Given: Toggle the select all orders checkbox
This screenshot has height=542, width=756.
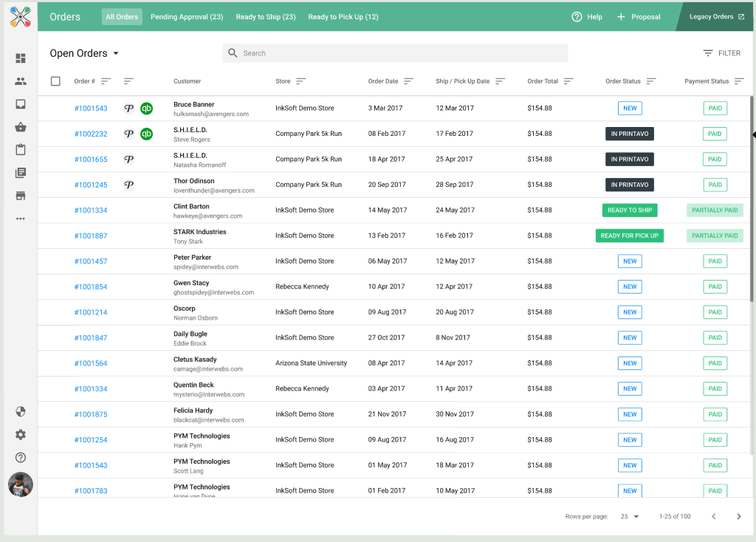Looking at the screenshot, I should pyautogui.click(x=55, y=81).
